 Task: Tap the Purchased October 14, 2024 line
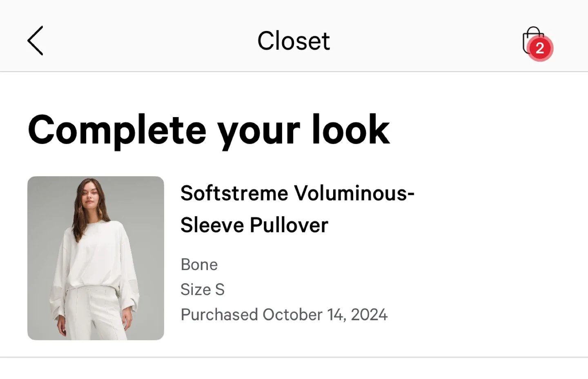click(x=284, y=315)
